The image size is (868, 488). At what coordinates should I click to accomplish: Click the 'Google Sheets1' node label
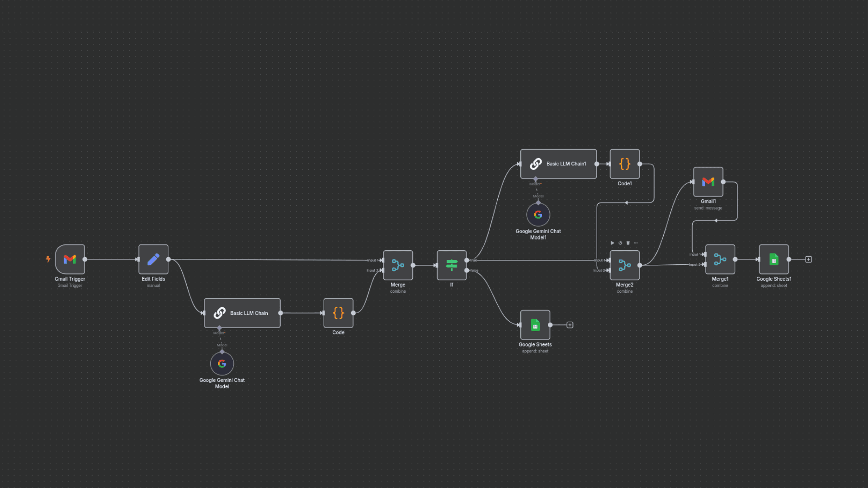click(774, 279)
